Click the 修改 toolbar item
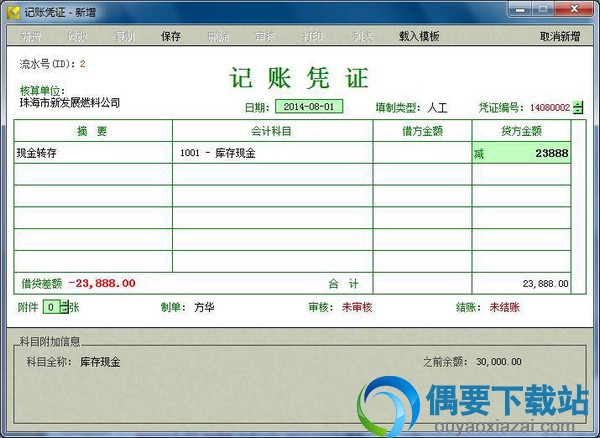This screenshot has height=438, width=600. tap(77, 36)
